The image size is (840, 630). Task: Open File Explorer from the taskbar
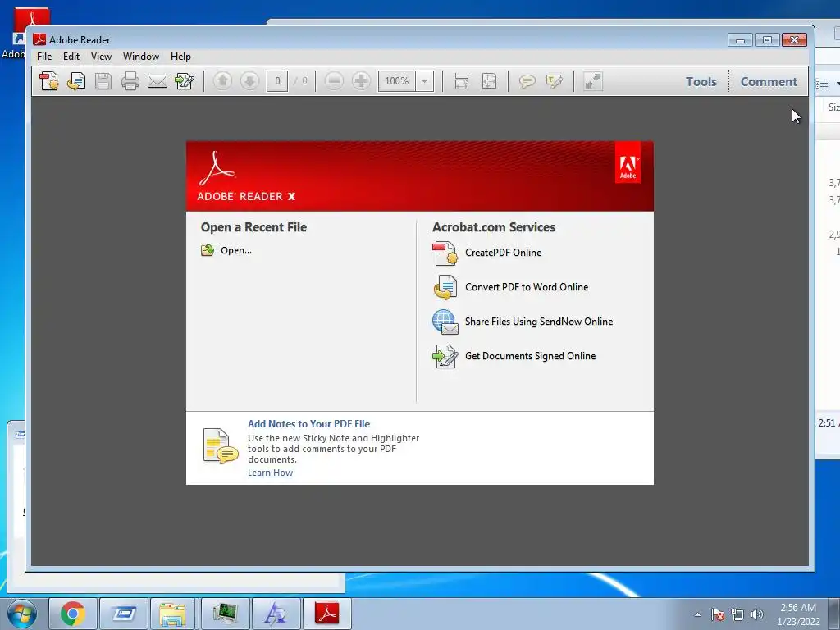click(172, 614)
